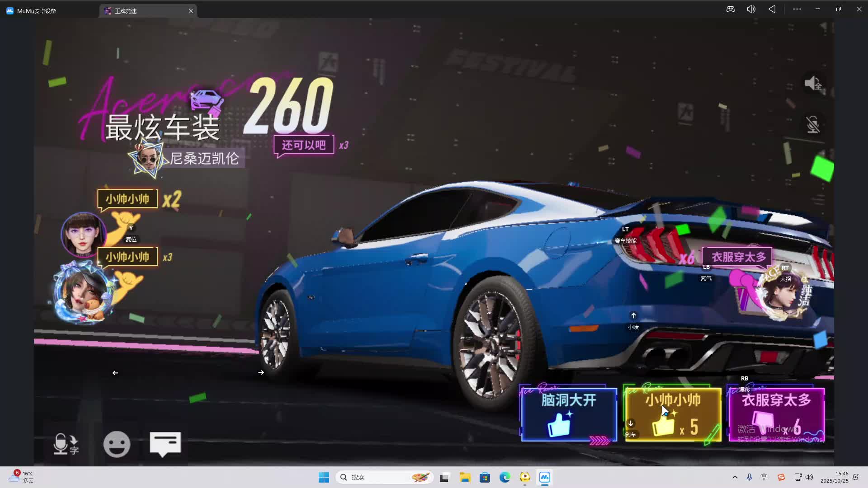This screenshot has width=868, height=488.
Task: Open the chat message bubble icon
Action: pos(165,444)
